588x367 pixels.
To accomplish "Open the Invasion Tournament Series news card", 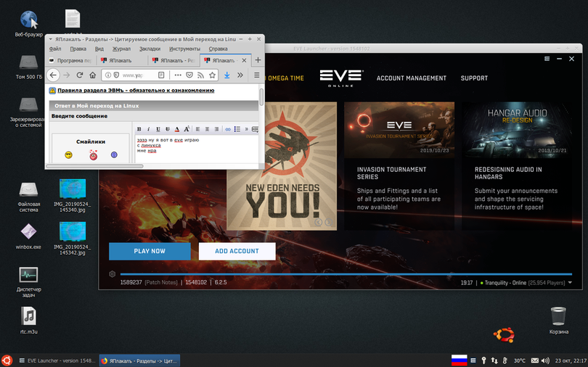I will point(399,166).
